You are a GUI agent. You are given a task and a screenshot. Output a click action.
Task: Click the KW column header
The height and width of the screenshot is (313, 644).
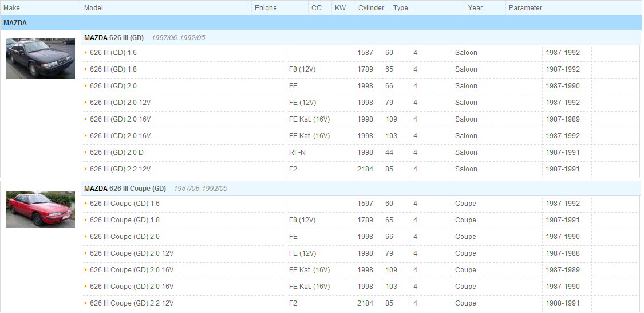tap(340, 8)
